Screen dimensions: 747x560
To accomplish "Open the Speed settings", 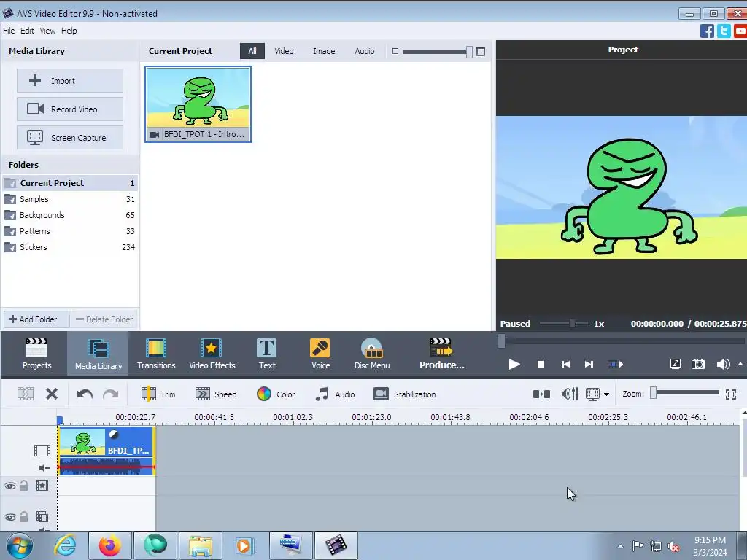I will coord(216,394).
